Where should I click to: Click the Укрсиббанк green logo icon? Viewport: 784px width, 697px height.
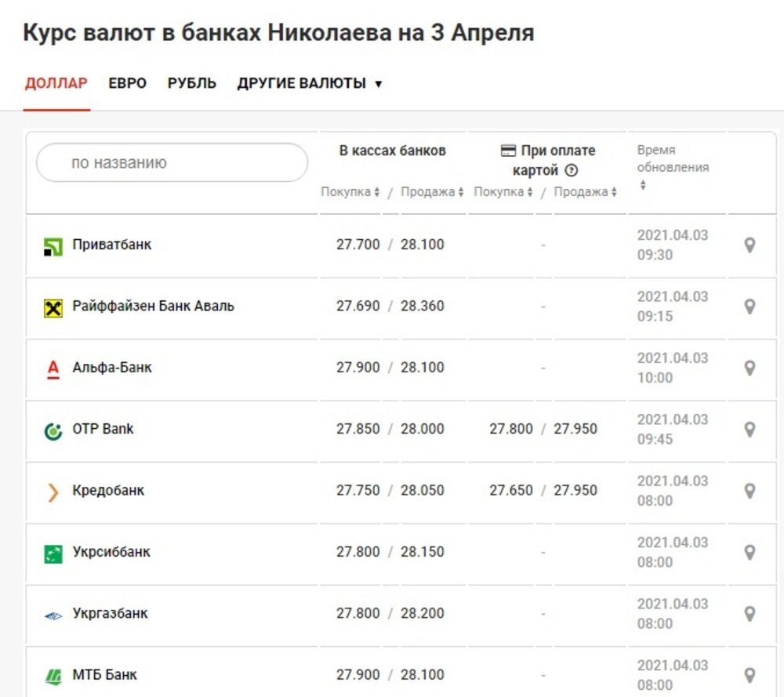53,554
